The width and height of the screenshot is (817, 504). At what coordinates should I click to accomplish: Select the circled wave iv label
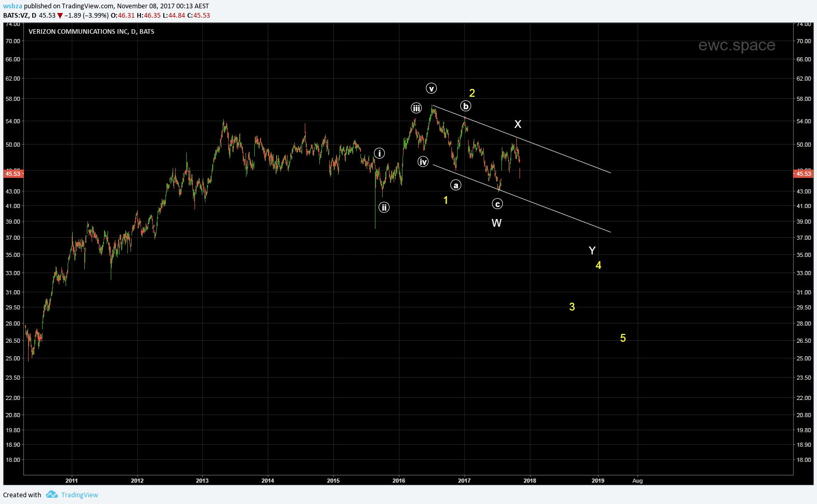(423, 162)
